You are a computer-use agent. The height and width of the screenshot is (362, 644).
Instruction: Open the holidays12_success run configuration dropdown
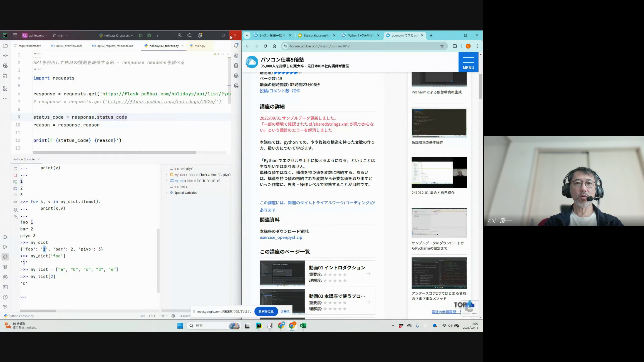[x=116, y=35]
